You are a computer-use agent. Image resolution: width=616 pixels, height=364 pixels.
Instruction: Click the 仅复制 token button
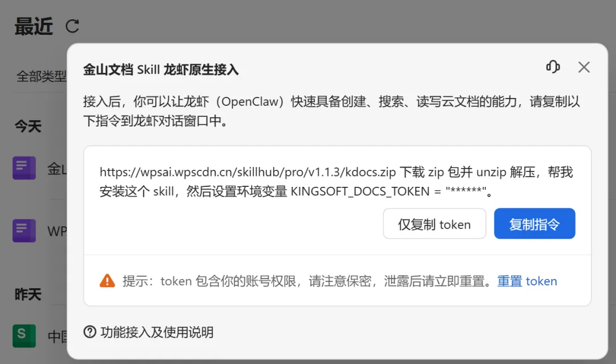click(x=435, y=223)
